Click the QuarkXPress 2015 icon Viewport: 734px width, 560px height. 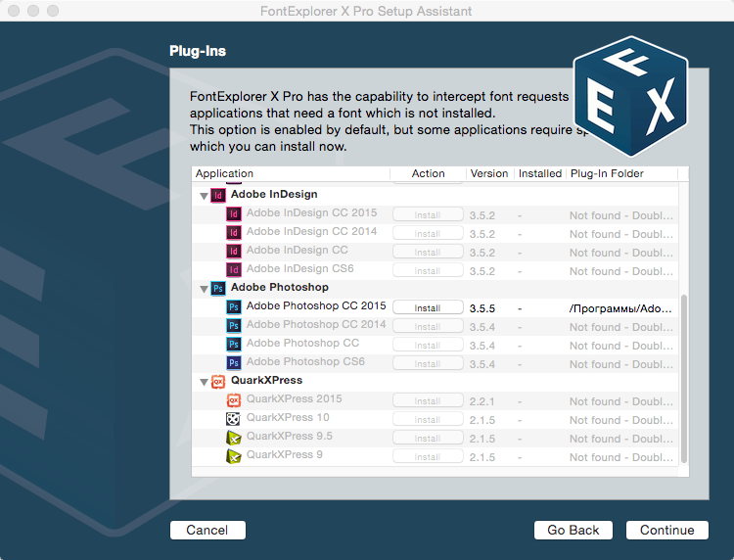pyautogui.click(x=234, y=399)
